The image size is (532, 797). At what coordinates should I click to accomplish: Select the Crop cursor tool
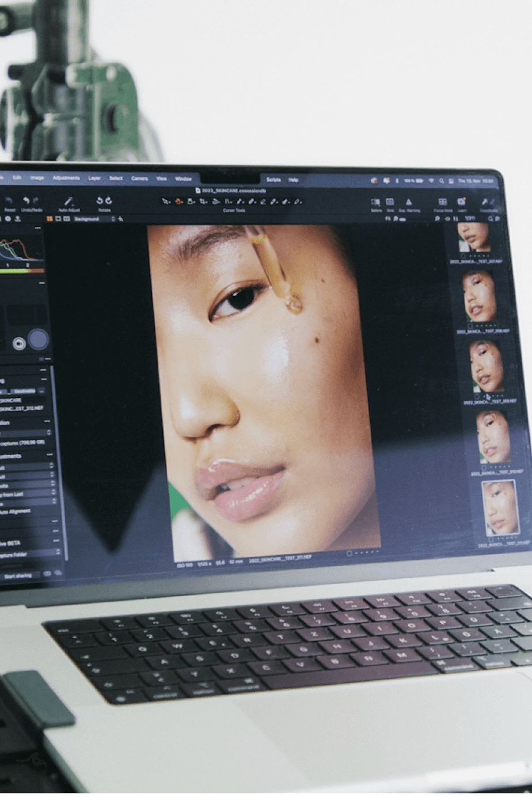[203, 202]
